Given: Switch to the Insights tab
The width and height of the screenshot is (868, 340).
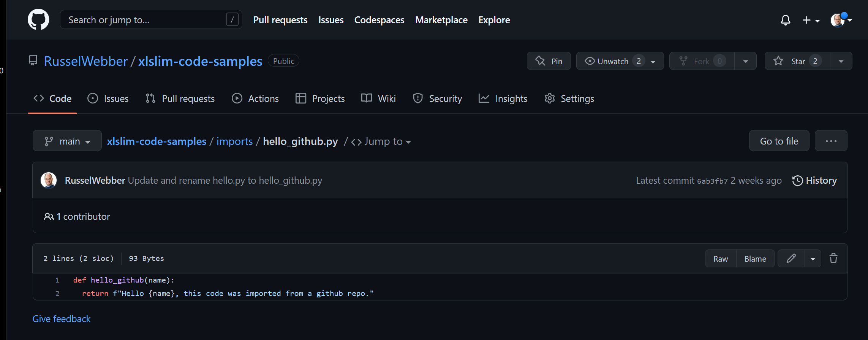Looking at the screenshot, I should pos(503,99).
